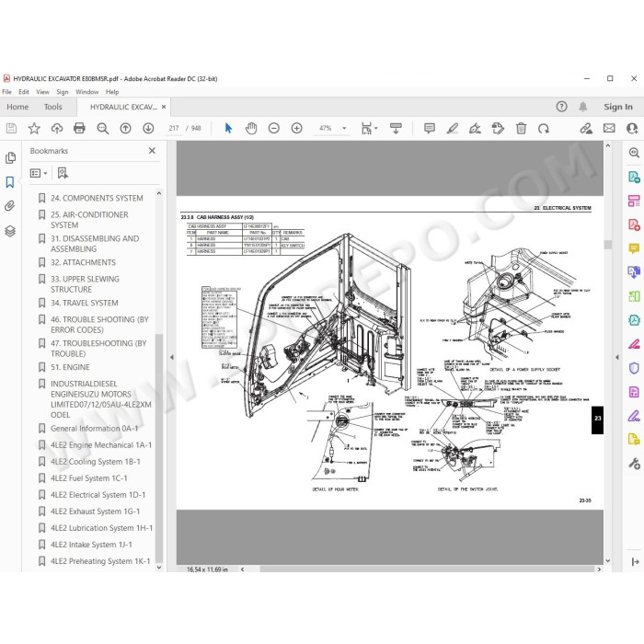Click the scrolling mode download icon
The width and height of the screenshot is (644, 644).
tap(396, 129)
